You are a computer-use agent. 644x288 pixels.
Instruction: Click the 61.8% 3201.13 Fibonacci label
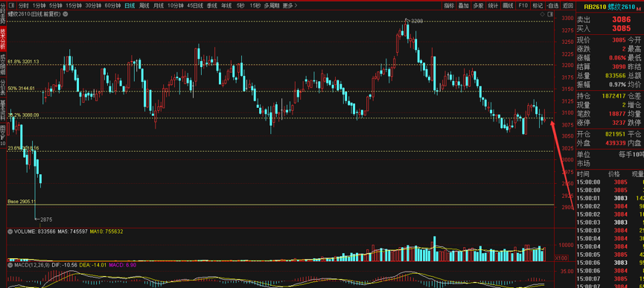pyautogui.click(x=23, y=62)
